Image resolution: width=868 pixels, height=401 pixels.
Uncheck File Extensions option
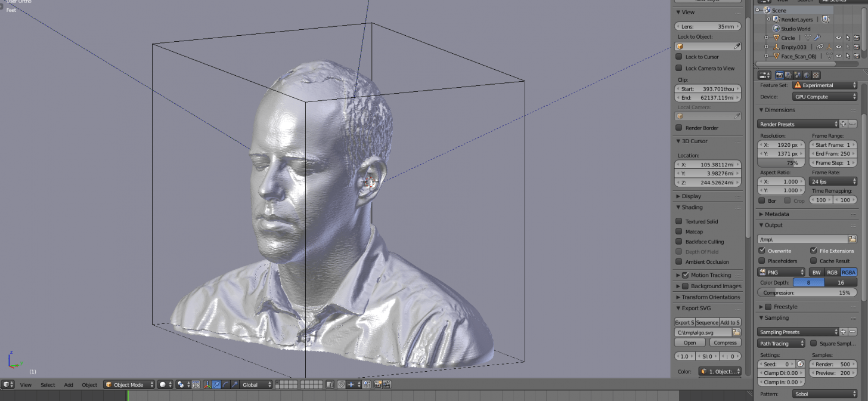814,251
